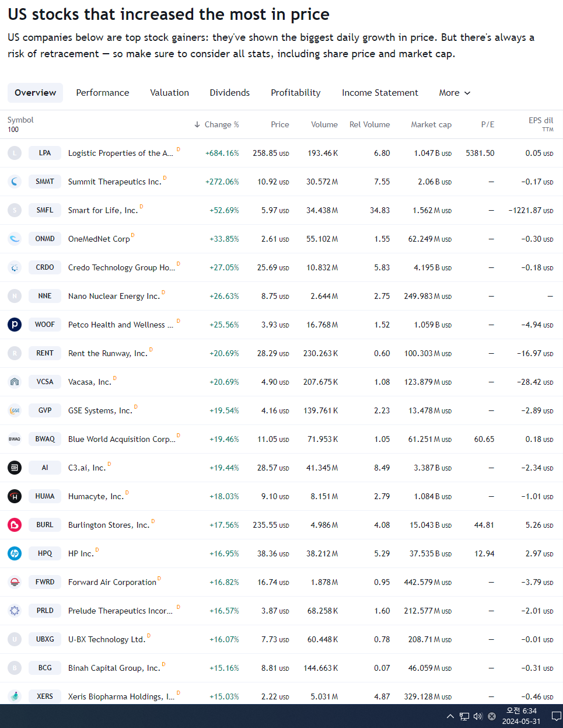Image resolution: width=563 pixels, height=728 pixels.
Task: Click the +684.16% change value
Action: coord(222,153)
